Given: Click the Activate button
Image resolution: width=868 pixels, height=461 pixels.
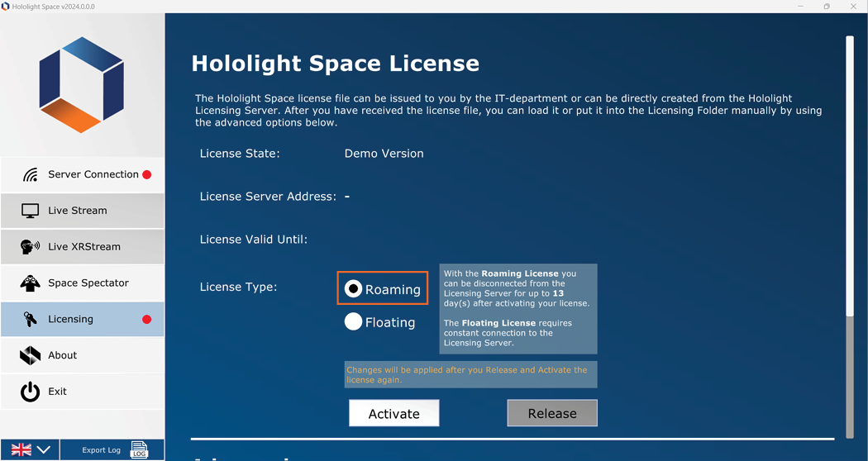Looking at the screenshot, I should (394, 413).
